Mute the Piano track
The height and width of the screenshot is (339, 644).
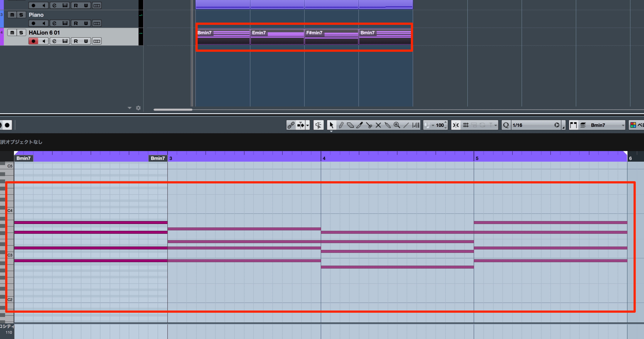12,15
